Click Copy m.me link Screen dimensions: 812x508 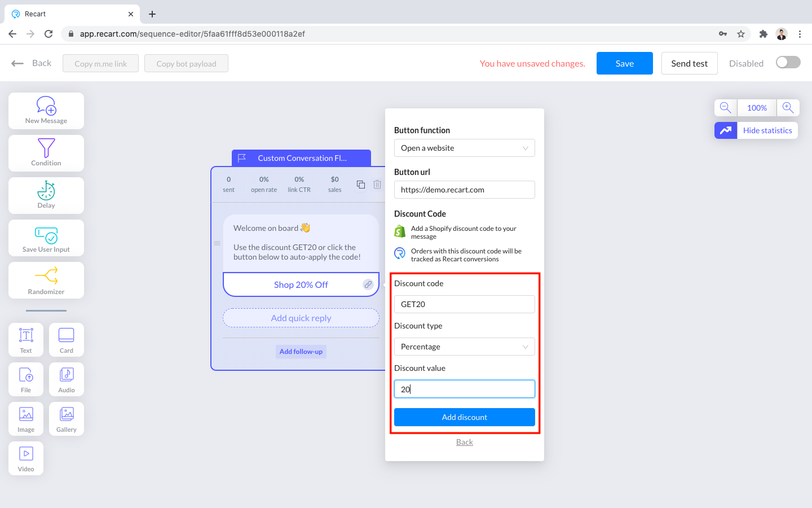pyautogui.click(x=101, y=63)
